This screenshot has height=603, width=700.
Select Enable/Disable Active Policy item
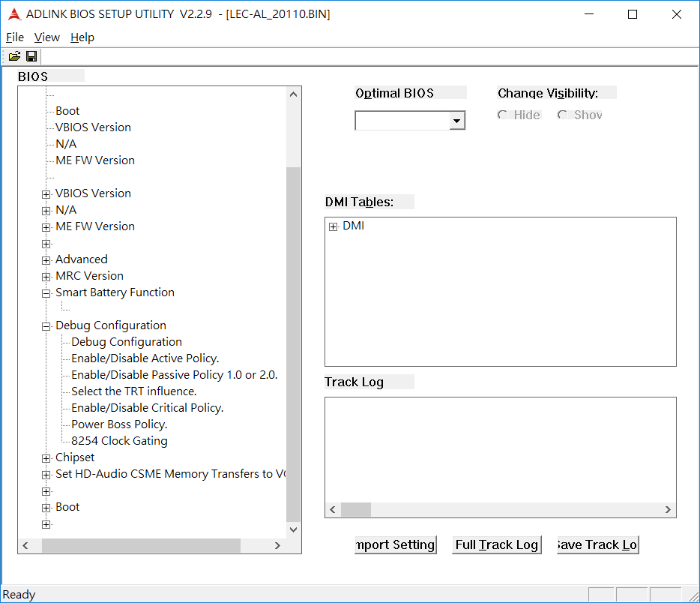point(145,358)
